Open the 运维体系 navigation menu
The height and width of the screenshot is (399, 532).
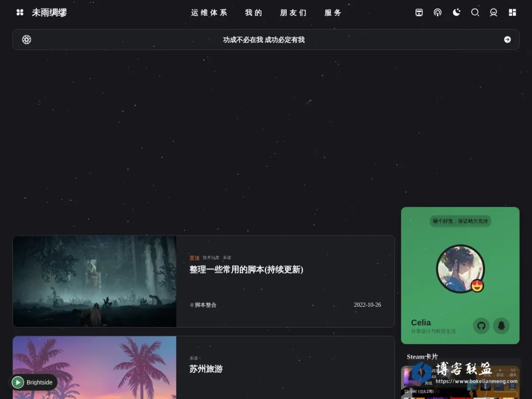pyautogui.click(x=209, y=13)
